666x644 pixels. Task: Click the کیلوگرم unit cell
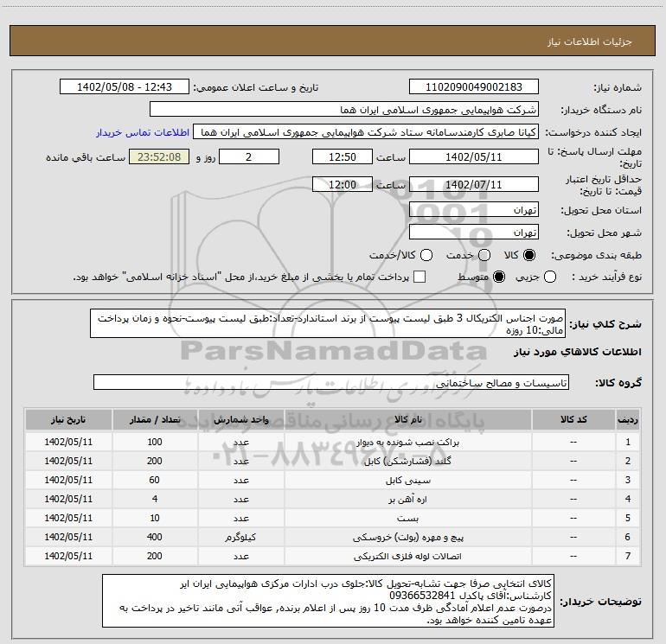(240, 538)
